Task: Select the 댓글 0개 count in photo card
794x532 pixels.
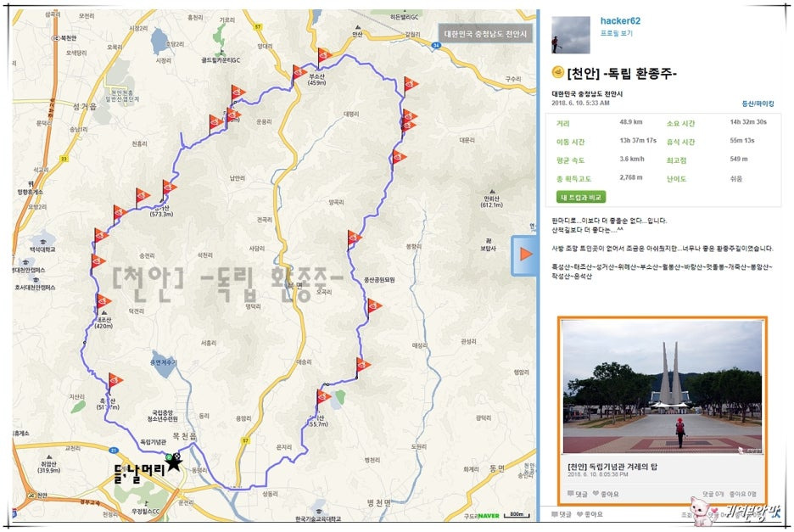Action: [713, 494]
